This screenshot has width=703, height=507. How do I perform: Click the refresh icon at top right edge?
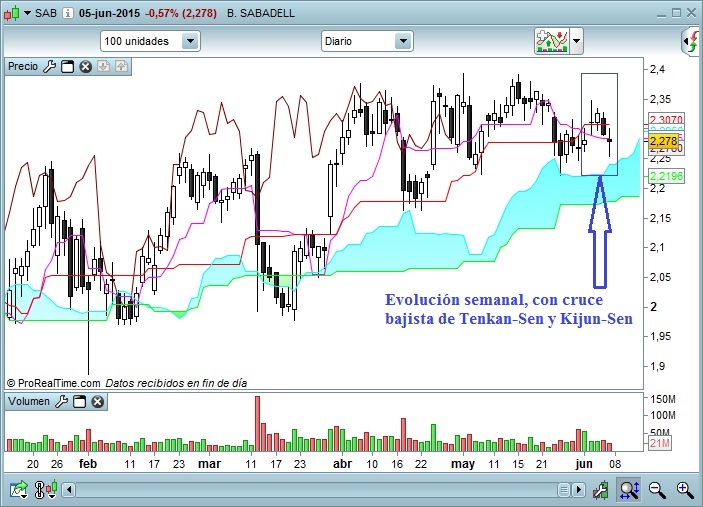point(693,42)
